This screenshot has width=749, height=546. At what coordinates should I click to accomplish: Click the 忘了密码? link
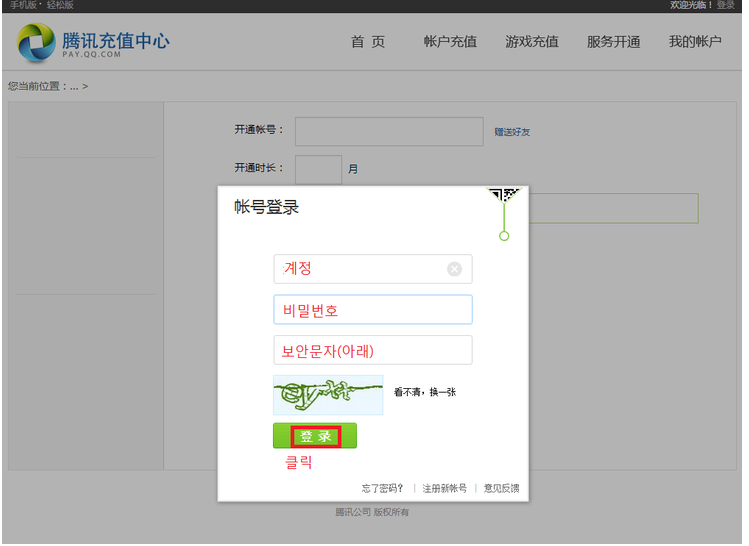pyautogui.click(x=382, y=488)
